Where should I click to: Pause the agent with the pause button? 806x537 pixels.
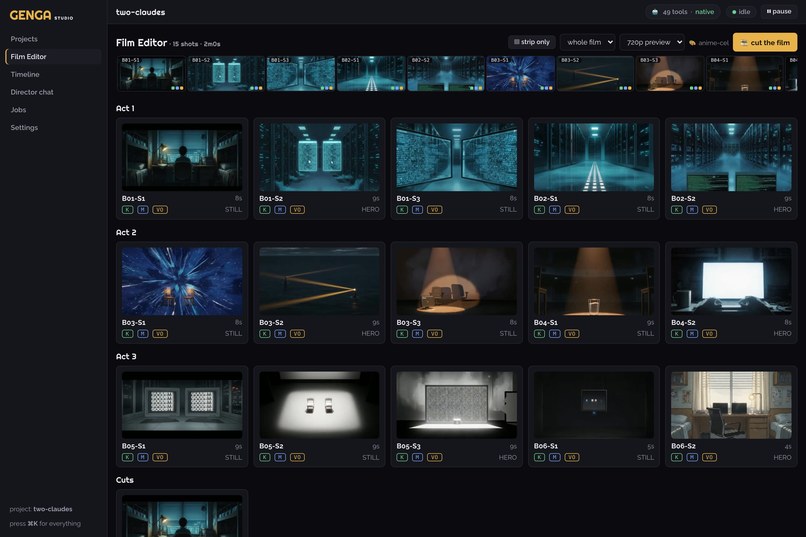click(x=779, y=11)
